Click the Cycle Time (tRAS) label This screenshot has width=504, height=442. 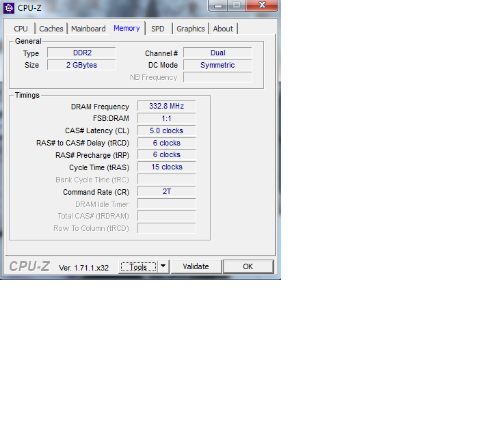coord(99,167)
